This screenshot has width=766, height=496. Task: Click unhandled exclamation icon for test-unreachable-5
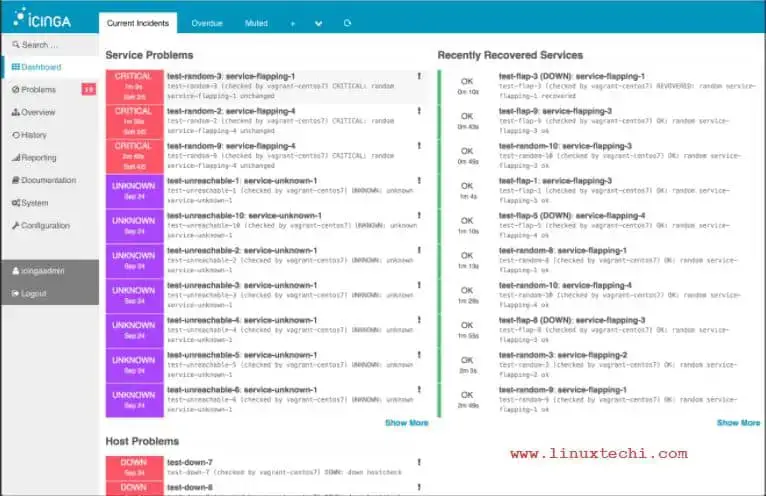419,355
